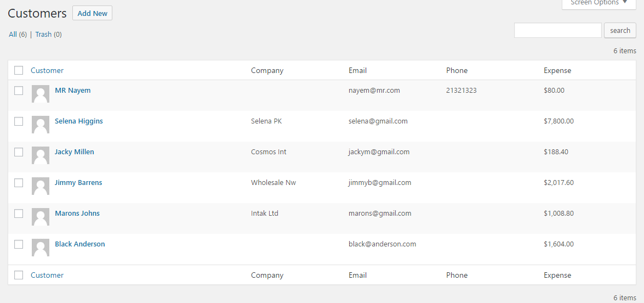This screenshot has height=303, width=644.
Task: Switch to the Trash view
Action: pos(43,34)
